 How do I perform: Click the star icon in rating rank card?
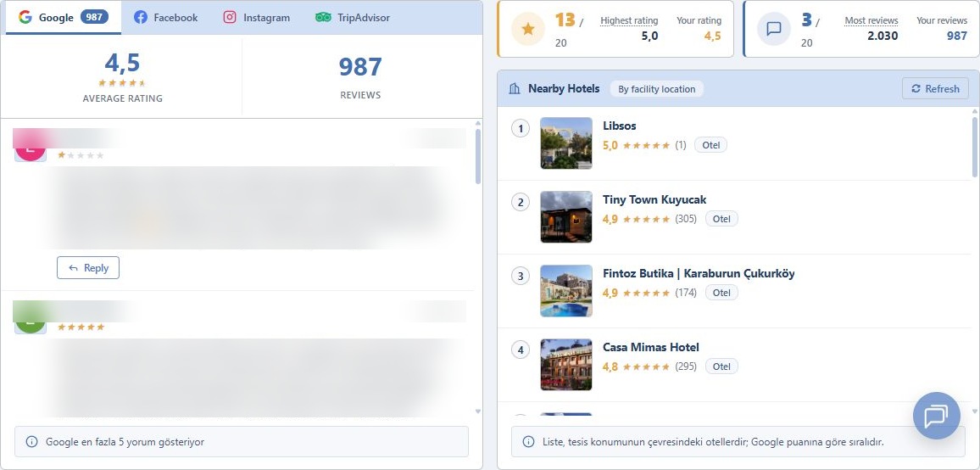click(528, 30)
